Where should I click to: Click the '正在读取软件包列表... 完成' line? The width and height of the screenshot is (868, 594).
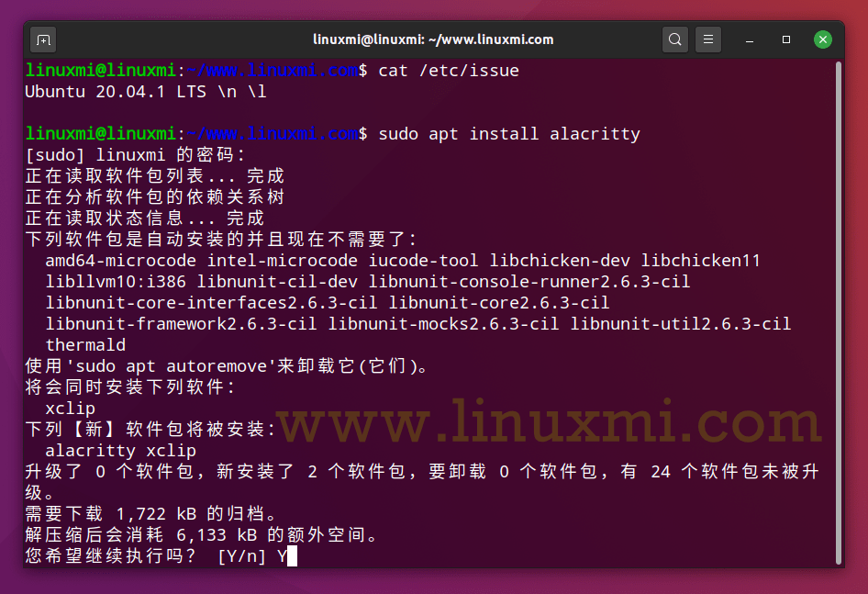tap(155, 176)
